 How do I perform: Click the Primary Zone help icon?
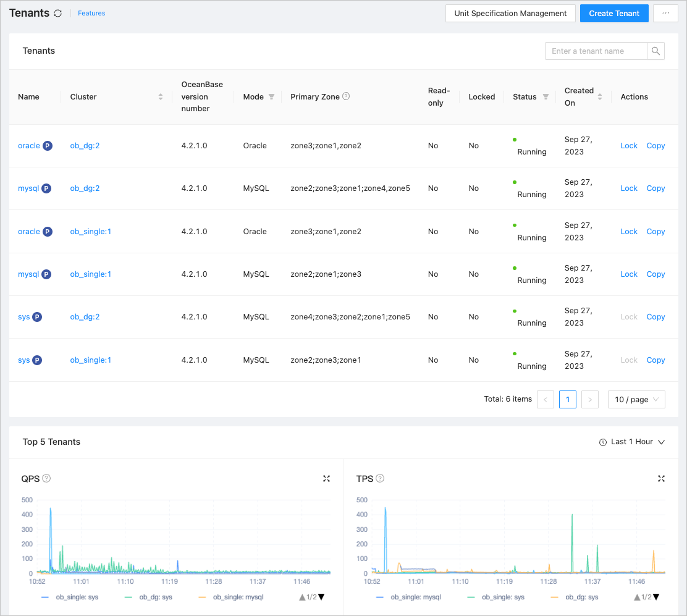[346, 96]
